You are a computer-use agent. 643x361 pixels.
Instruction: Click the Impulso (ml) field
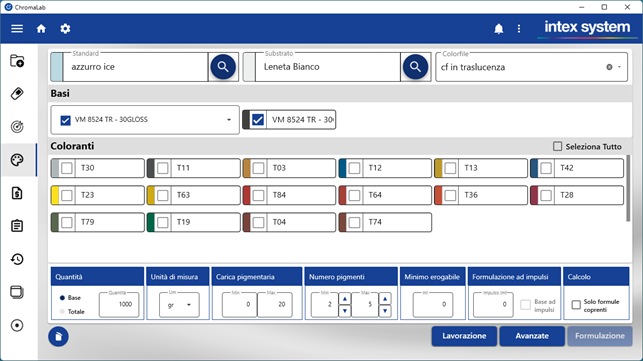[493, 304]
